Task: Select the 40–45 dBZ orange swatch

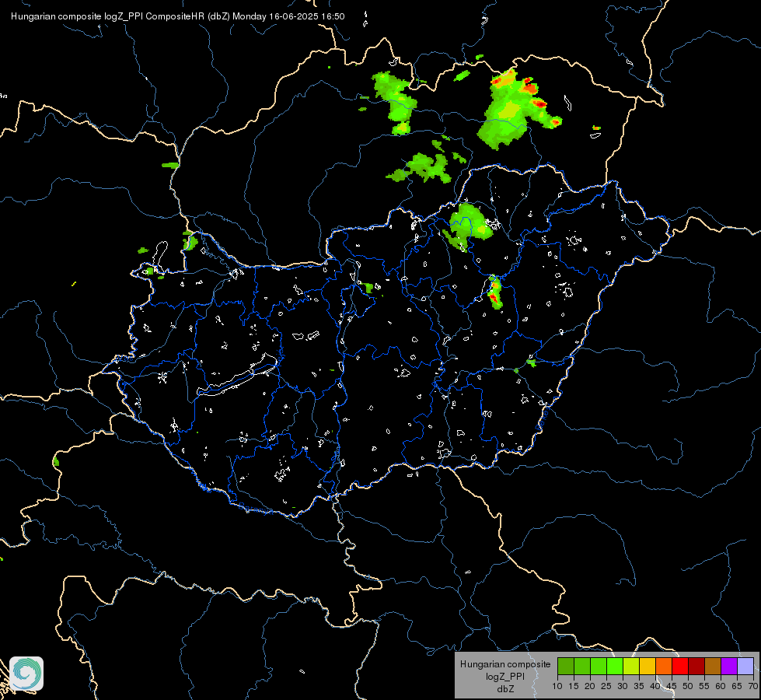Action: (x=664, y=666)
